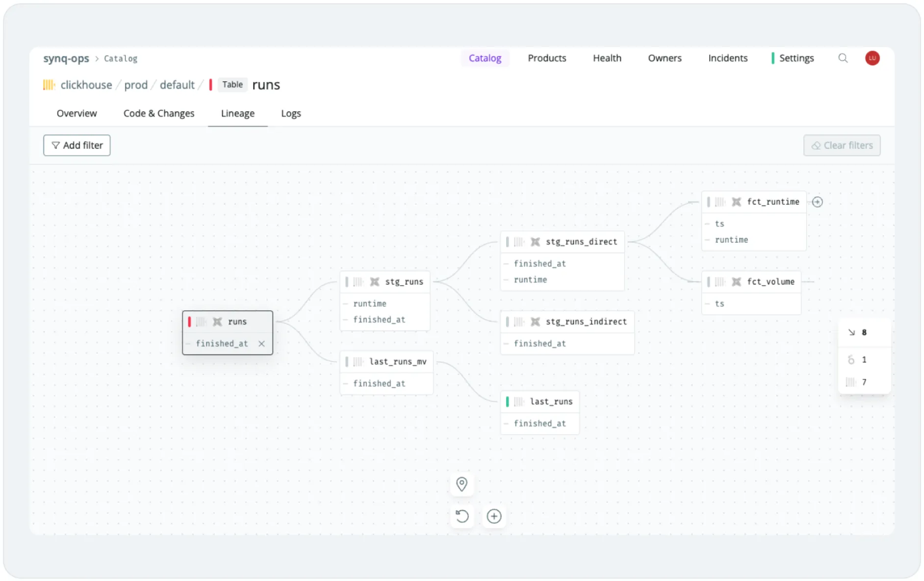This screenshot has width=924, height=581.
Task: Click the Clear filters button
Action: click(x=842, y=145)
